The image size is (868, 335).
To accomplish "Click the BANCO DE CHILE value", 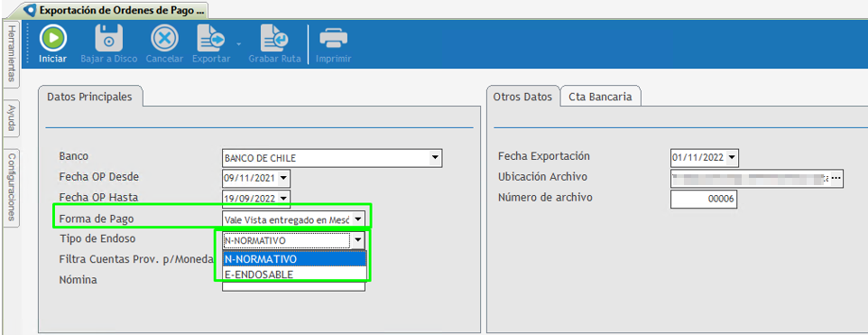I will point(260,158).
